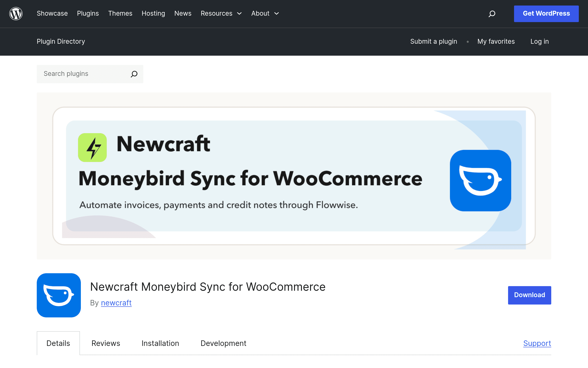
Task: Open the site search magnifier in header
Action: tap(492, 14)
